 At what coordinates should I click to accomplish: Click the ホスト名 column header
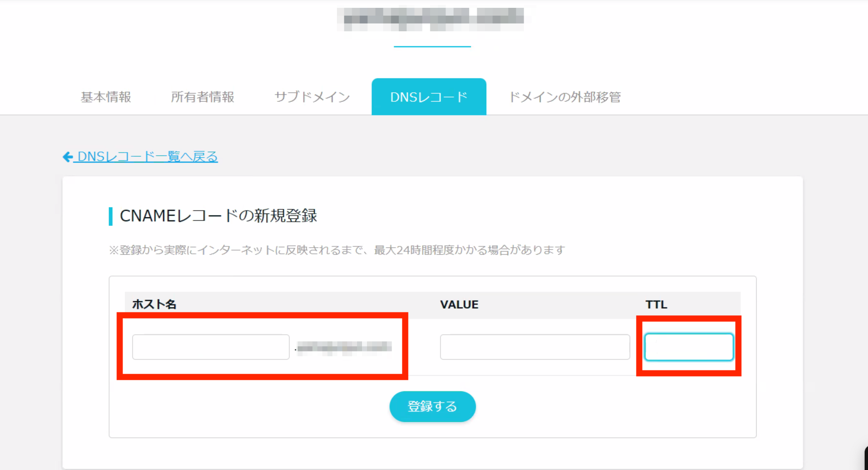(x=154, y=305)
